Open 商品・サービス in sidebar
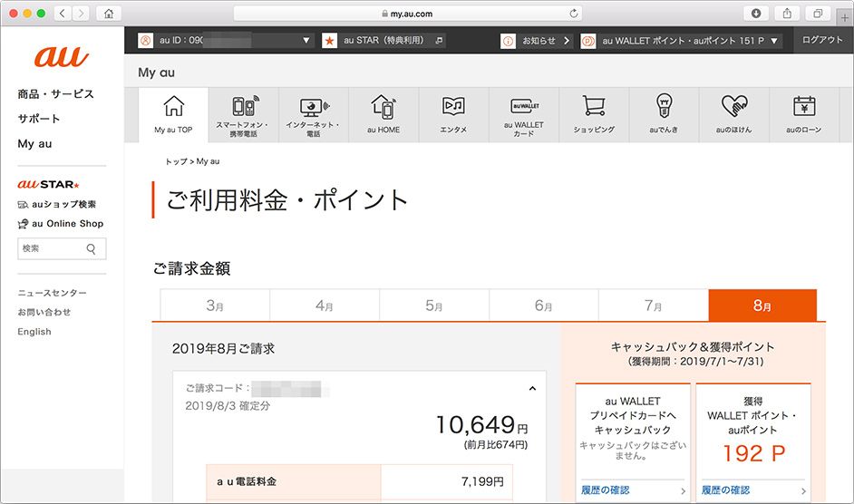854x504 pixels. click(x=55, y=93)
